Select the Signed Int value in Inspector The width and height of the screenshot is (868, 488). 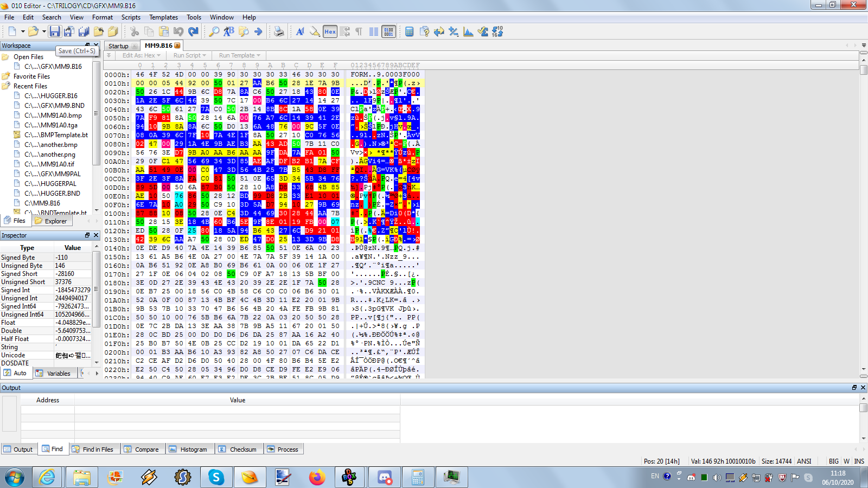73,290
